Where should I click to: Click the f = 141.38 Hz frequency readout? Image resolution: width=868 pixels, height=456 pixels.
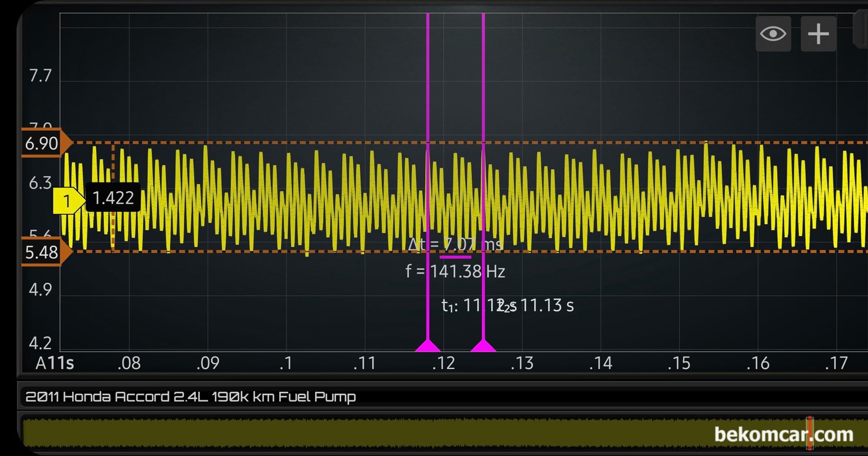455,271
